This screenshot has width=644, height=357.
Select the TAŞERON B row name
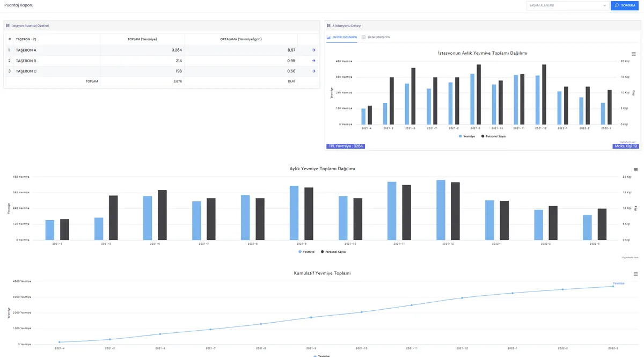point(26,61)
